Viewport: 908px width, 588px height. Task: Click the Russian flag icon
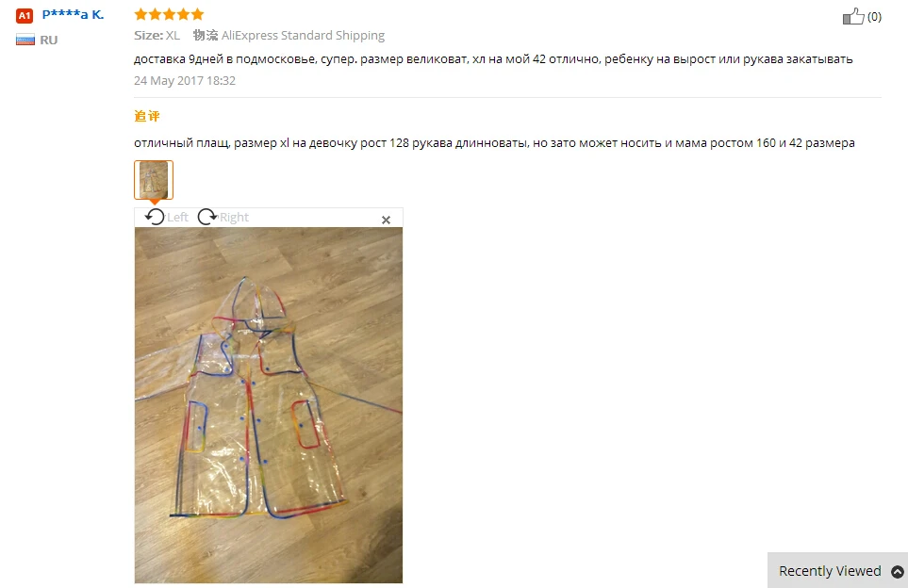pos(25,40)
